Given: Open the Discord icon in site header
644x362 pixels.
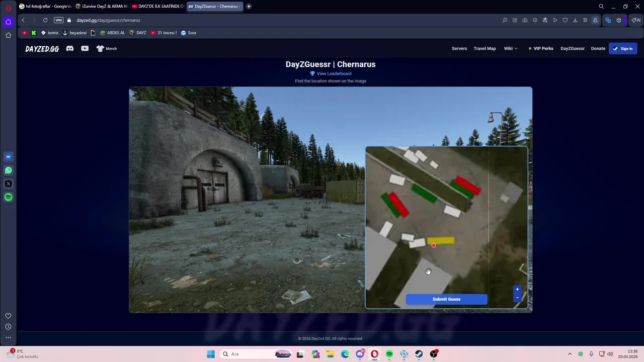Looking at the screenshot, I should point(70,48).
